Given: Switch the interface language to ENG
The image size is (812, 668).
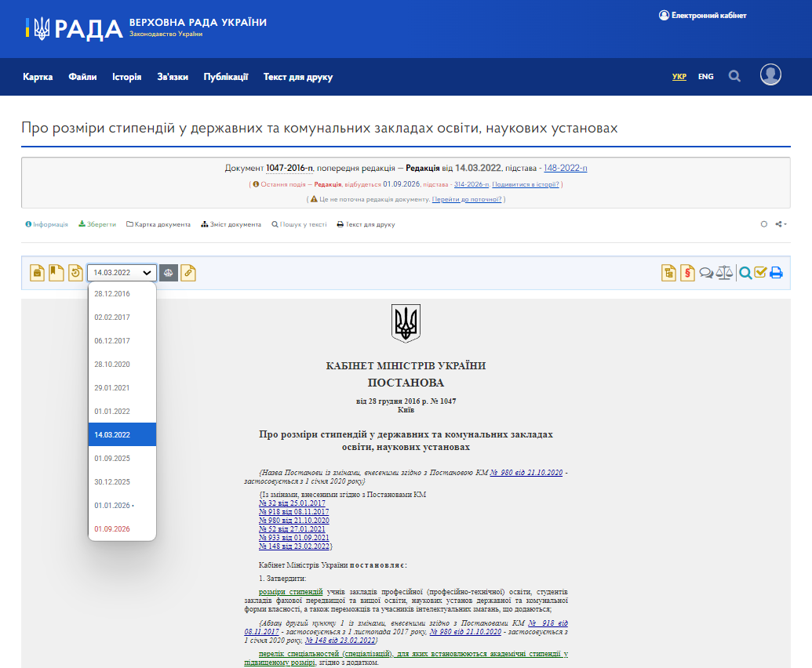Looking at the screenshot, I should (706, 76).
